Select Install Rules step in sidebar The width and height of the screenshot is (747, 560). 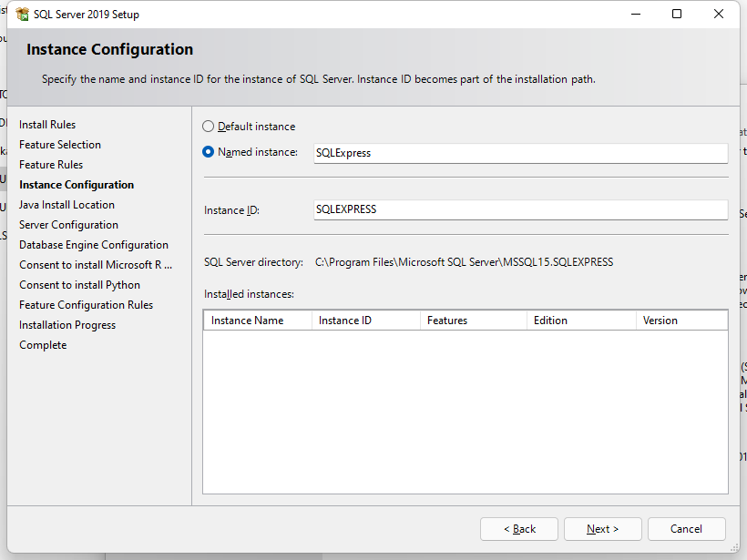[47, 125]
